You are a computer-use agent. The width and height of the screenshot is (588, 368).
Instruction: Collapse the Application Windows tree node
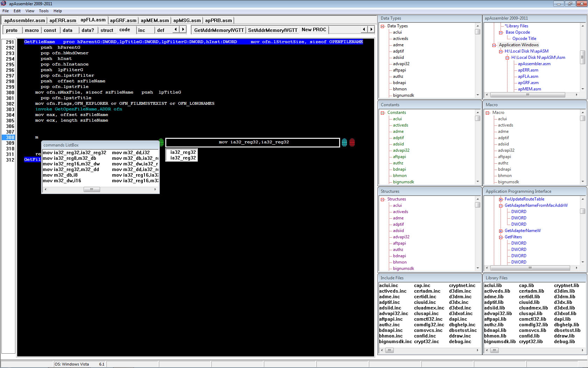(494, 45)
